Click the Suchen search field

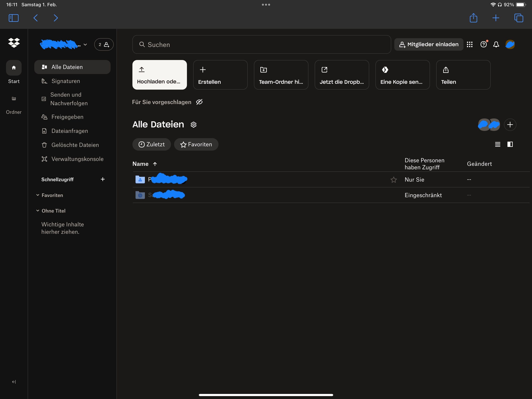(262, 45)
